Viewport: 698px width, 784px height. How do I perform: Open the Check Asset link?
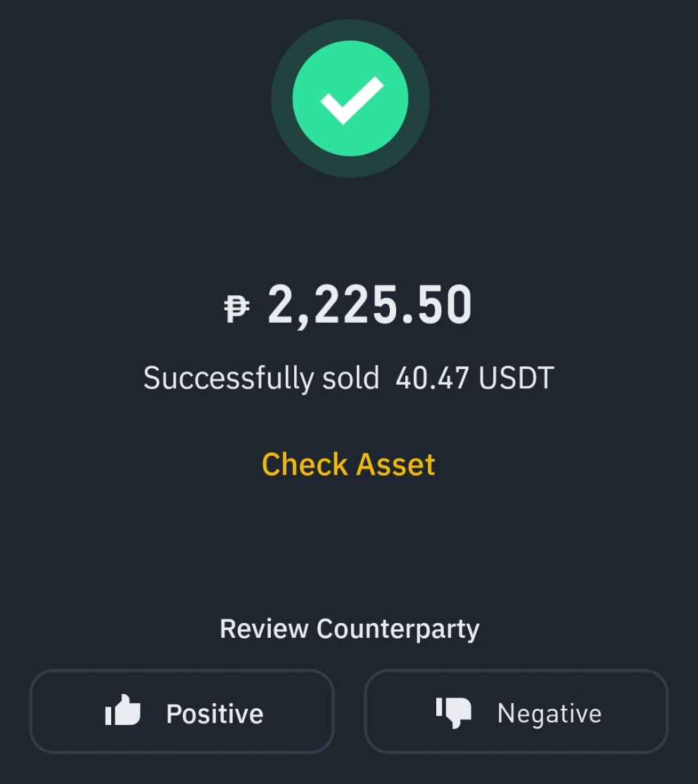(349, 465)
